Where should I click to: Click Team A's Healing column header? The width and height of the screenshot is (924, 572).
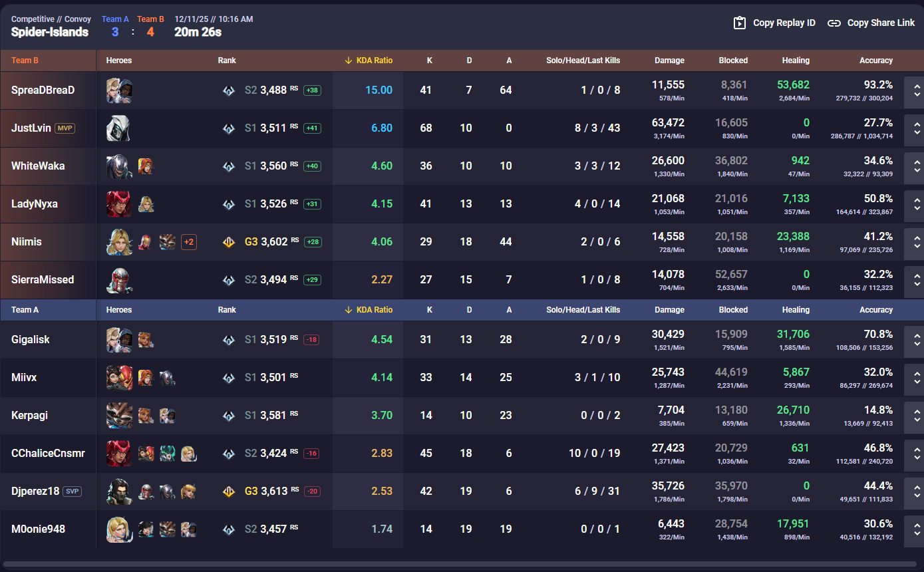(x=796, y=310)
